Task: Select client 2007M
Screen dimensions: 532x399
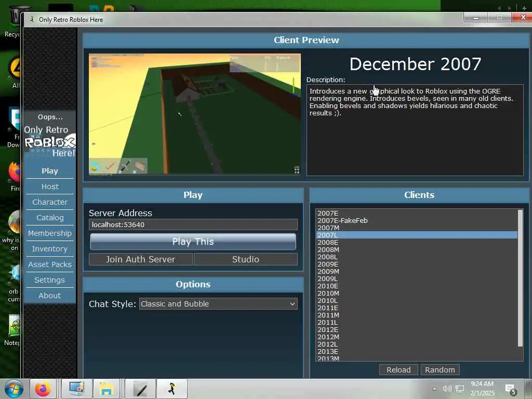Action: pos(417,228)
